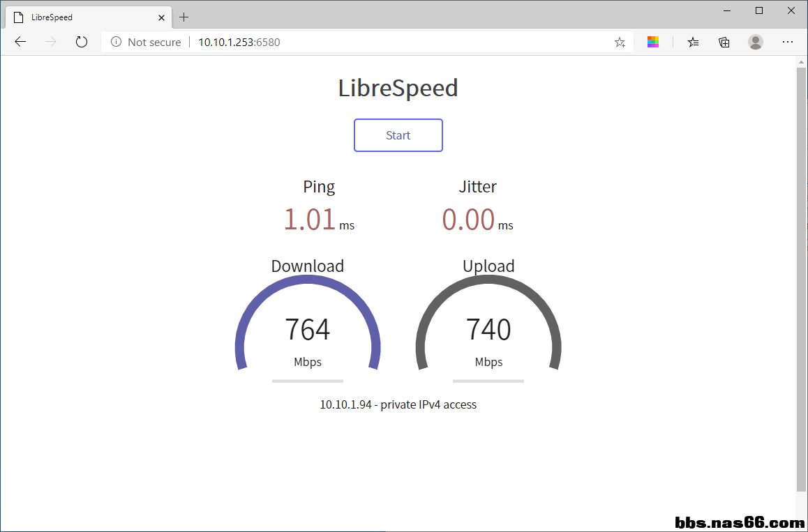The image size is (808, 532).
Task: Click the scrollbar up arrow
Action: (x=801, y=62)
